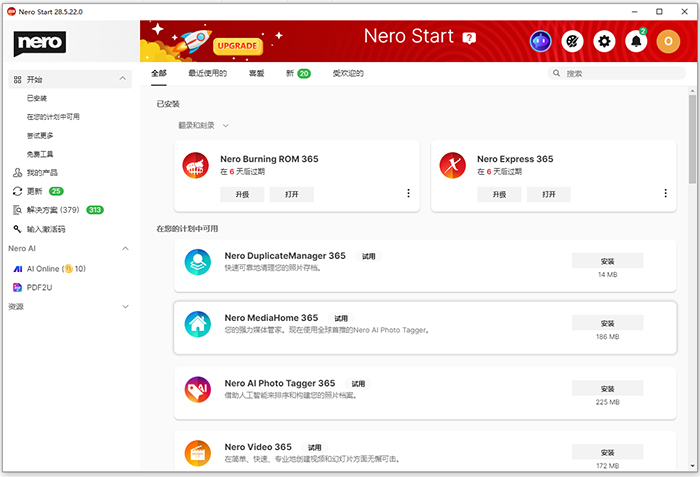Click the Nero AI Photo Tagger 365 title
This screenshot has height=477, width=700.
(x=279, y=383)
